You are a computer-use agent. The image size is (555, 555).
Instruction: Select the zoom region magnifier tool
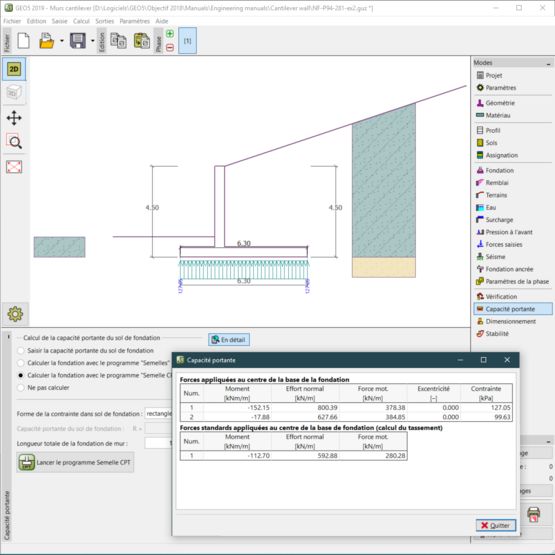(14, 142)
